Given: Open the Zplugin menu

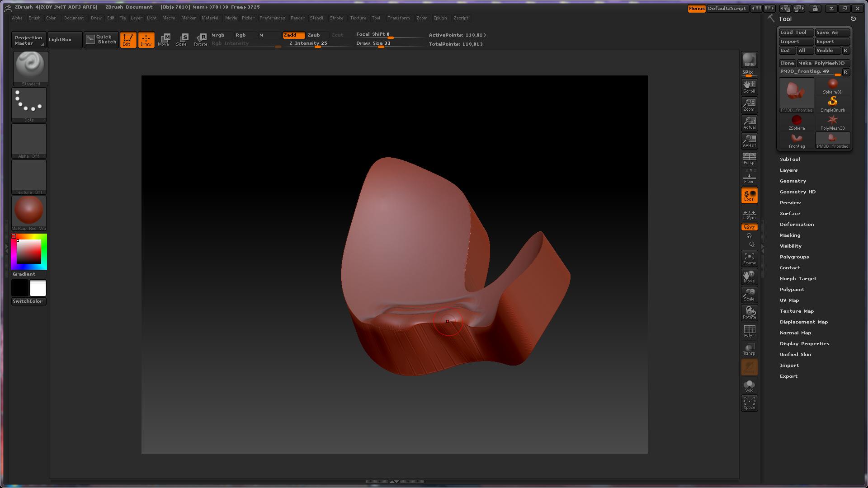Looking at the screenshot, I should pyautogui.click(x=439, y=18).
